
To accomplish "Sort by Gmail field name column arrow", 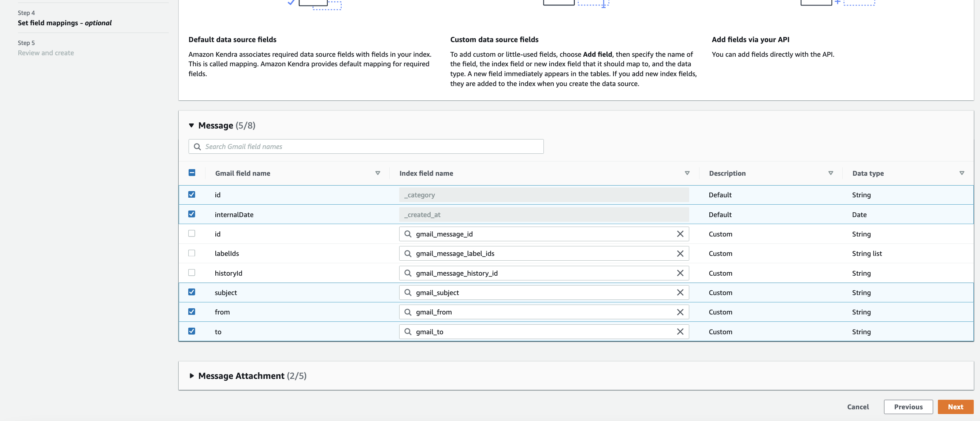I will click(378, 173).
